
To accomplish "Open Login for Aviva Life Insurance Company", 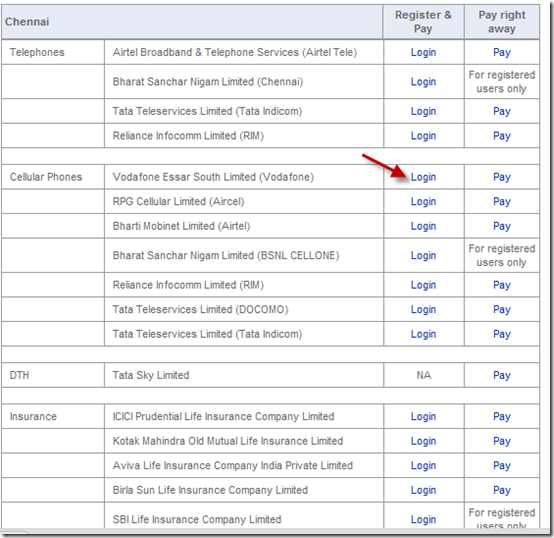I will click(423, 466).
